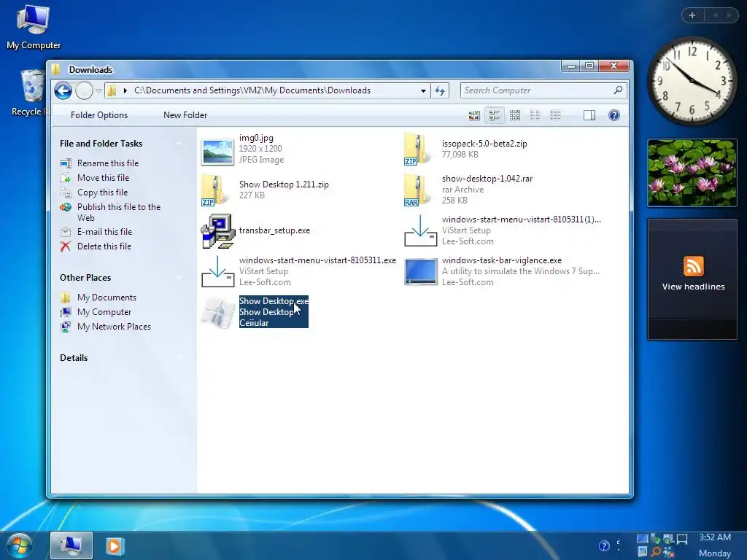This screenshot has height=560, width=747.
Task: Open My Documents under Other Places
Action: 98,297
